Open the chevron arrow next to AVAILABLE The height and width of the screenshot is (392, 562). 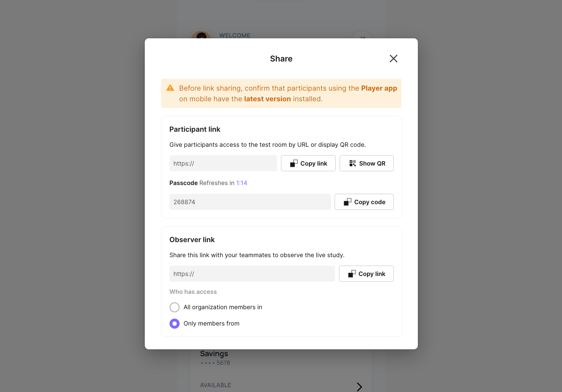359,387
